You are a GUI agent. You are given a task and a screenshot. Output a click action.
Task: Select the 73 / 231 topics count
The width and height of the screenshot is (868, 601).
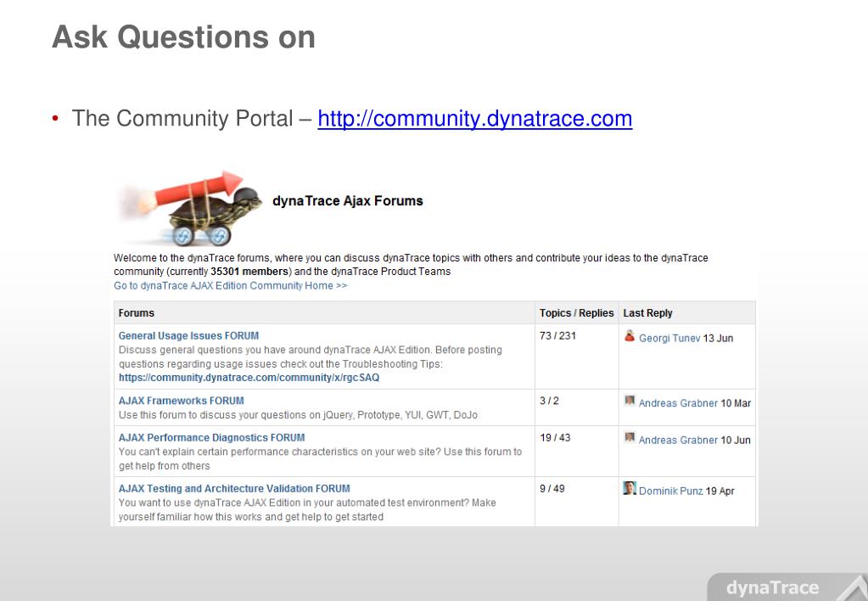(558, 335)
